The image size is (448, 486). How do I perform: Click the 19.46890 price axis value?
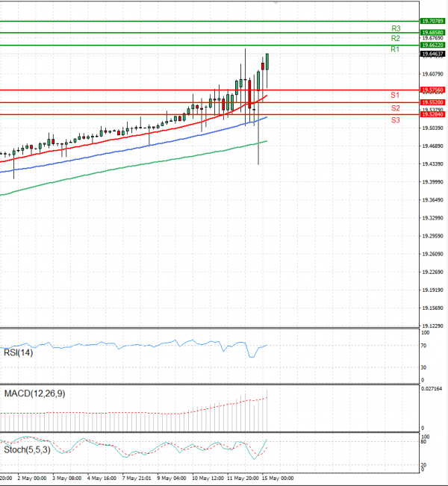pyautogui.click(x=433, y=146)
